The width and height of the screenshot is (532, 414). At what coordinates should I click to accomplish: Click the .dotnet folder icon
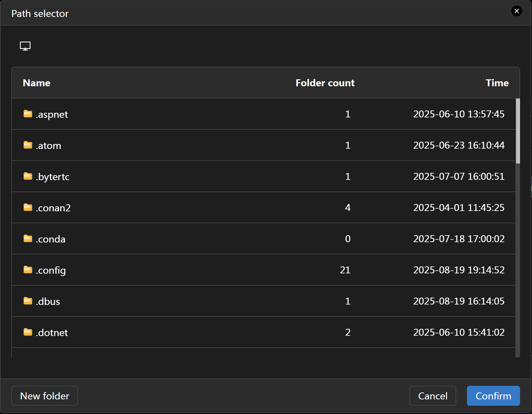click(28, 332)
